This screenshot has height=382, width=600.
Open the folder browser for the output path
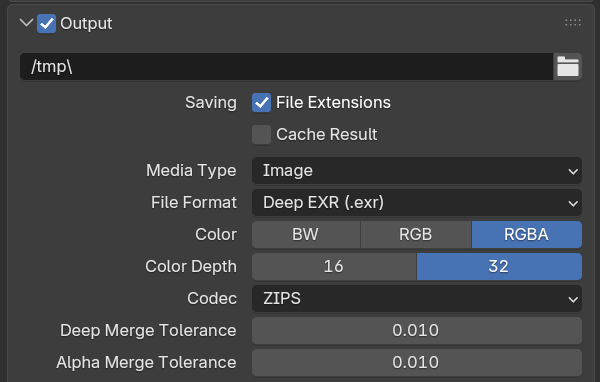567,67
